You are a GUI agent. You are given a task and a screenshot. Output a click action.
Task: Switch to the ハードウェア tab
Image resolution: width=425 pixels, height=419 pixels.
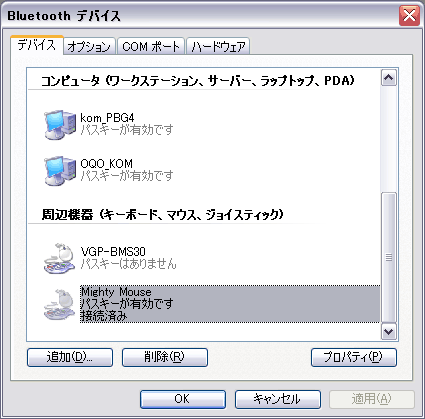(218, 46)
